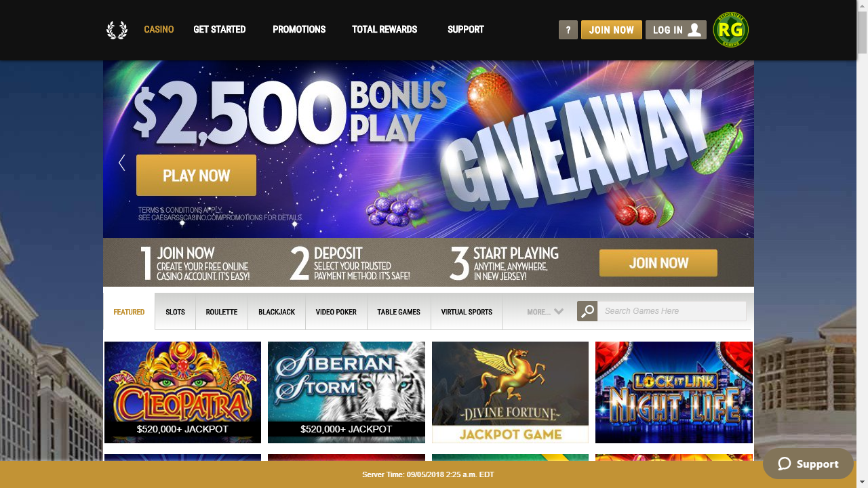The image size is (868, 488).
Task: Open the GET STARTED menu
Action: (x=220, y=30)
